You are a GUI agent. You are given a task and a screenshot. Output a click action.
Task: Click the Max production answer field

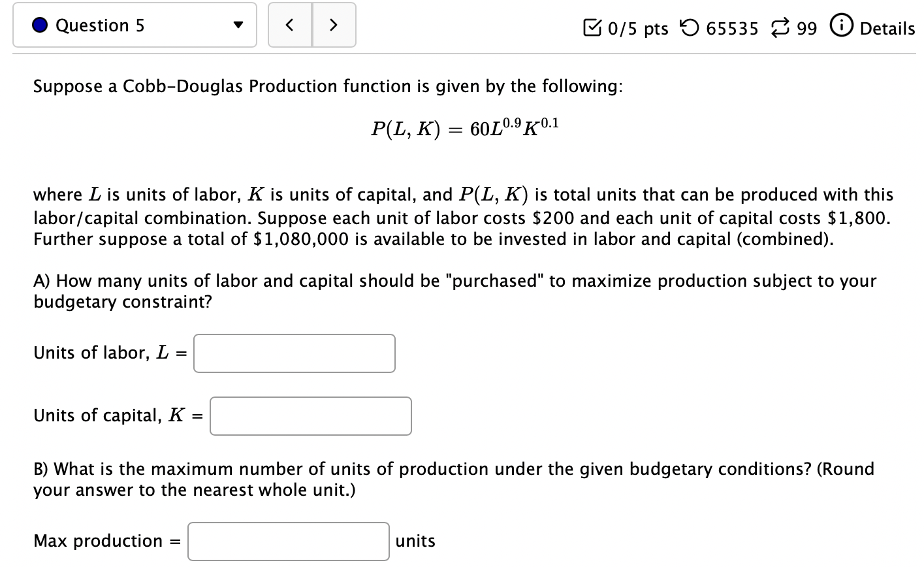(x=288, y=541)
